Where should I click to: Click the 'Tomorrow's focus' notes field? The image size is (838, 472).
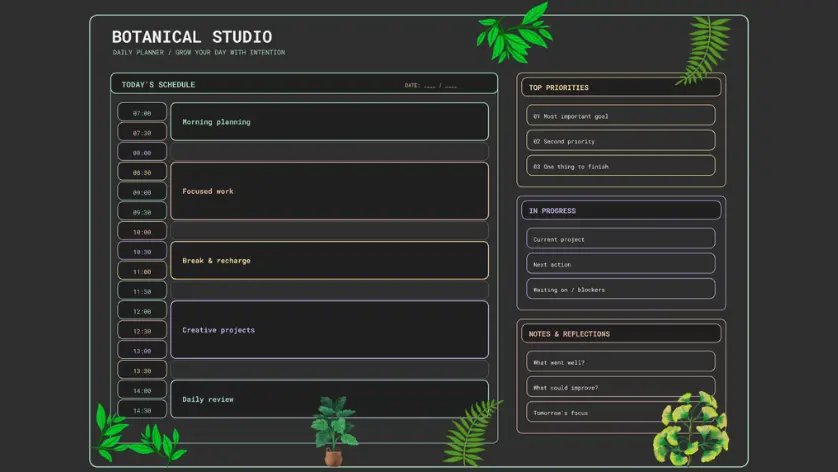click(x=620, y=412)
